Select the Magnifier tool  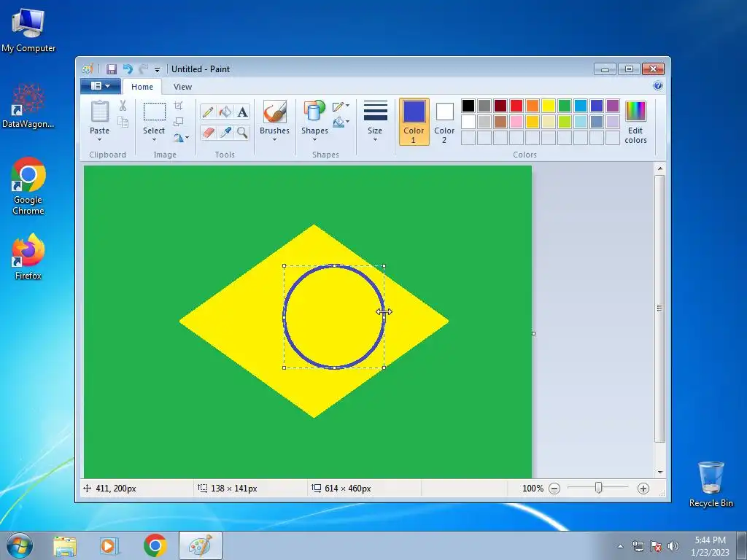pyautogui.click(x=242, y=133)
